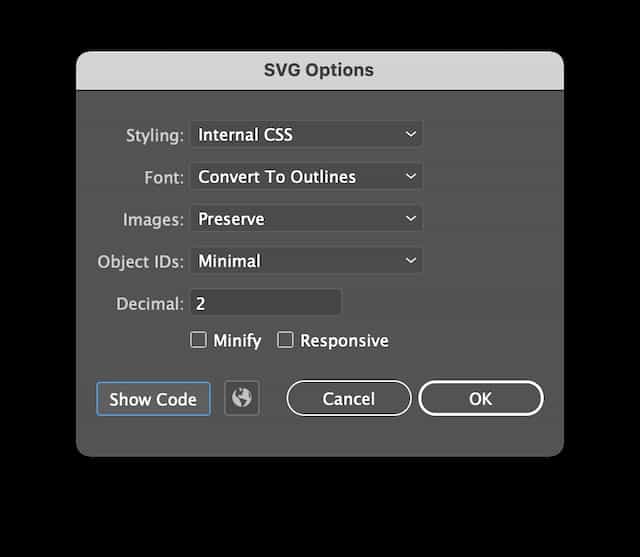Open the Styling dropdown showing Internal CSS
Screen dimensions: 640x557
pos(307,134)
